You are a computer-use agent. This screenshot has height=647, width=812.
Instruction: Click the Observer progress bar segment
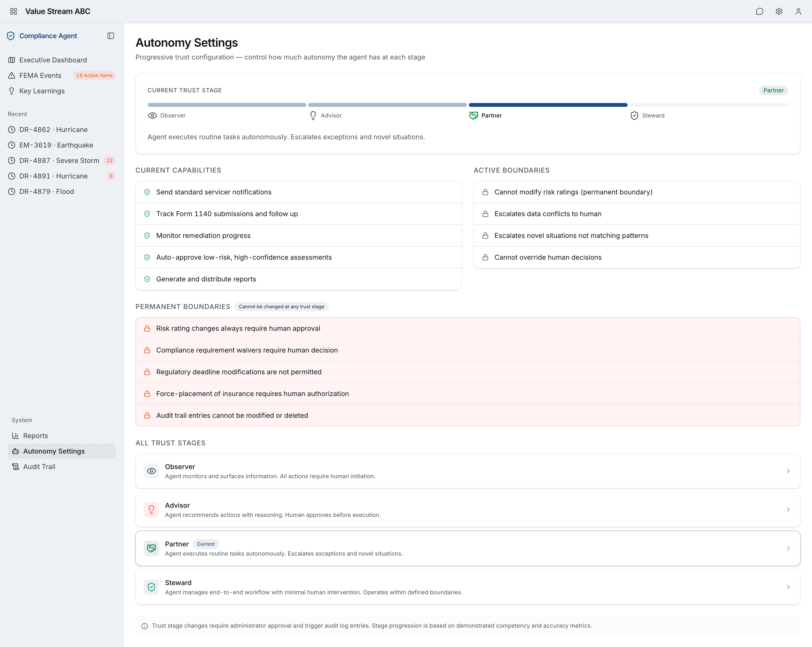tap(227, 105)
